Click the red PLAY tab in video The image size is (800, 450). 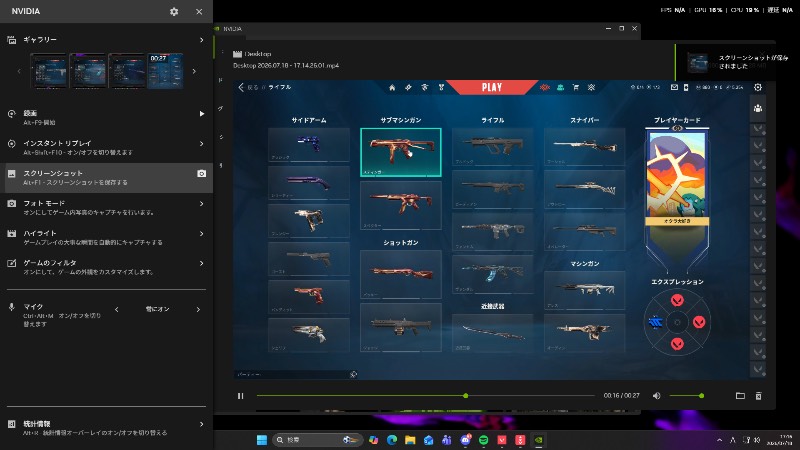492,87
